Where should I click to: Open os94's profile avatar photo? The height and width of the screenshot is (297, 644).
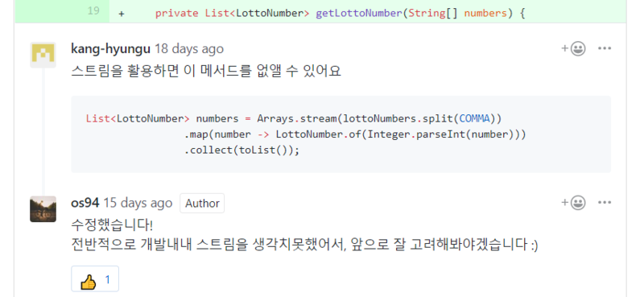(x=43, y=209)
